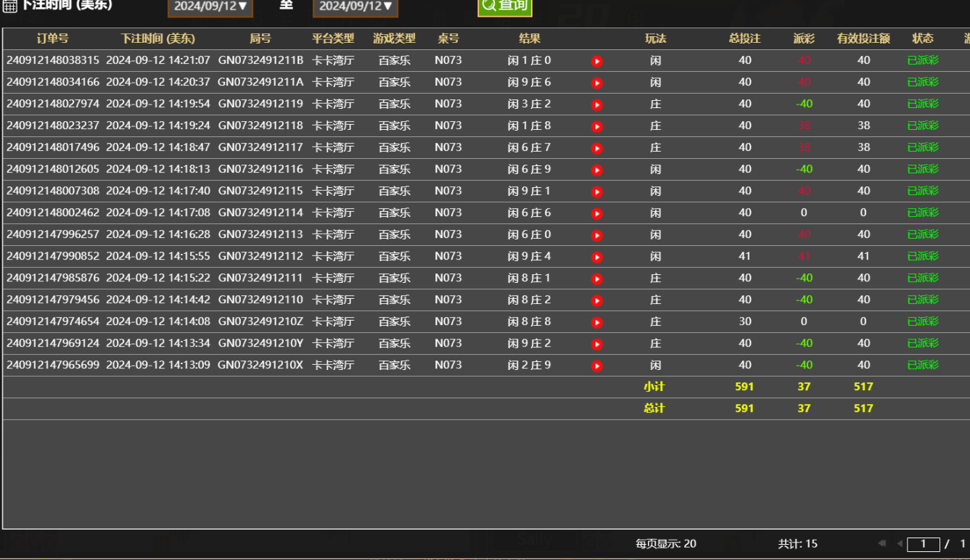Play video for round GN07324912116
This screenshot has width=970, height=560.
point(597,170)
